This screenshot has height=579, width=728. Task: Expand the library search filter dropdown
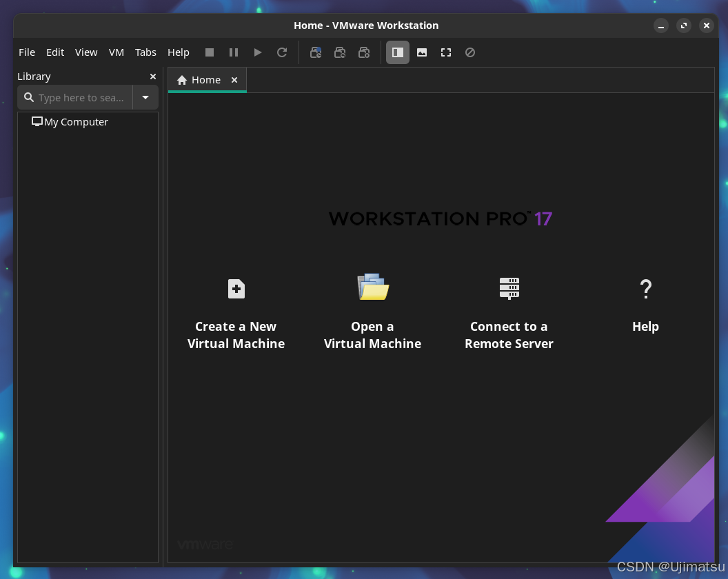(x=145, y=97)
